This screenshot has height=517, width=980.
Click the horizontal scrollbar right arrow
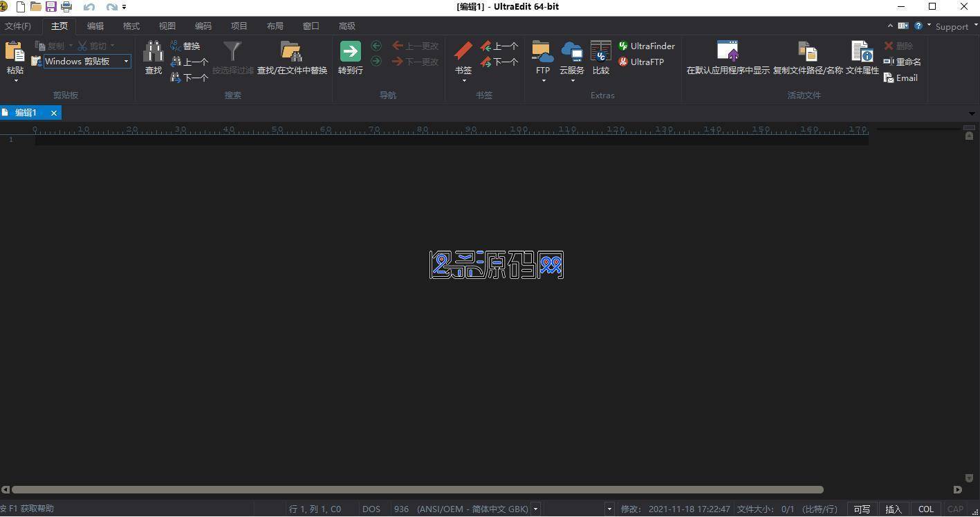[x=958, y=489]
